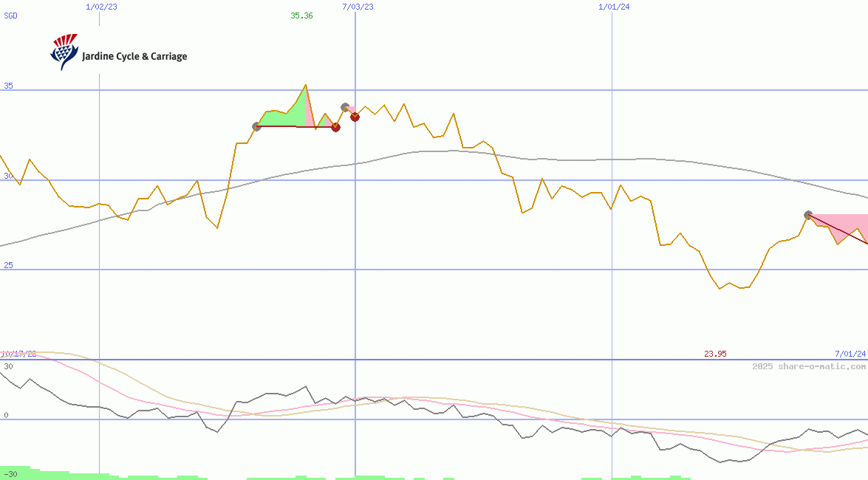Click the Jardine Cycle & Carriage logo
This screenshot has height=480, width=868.
point(118,53)
